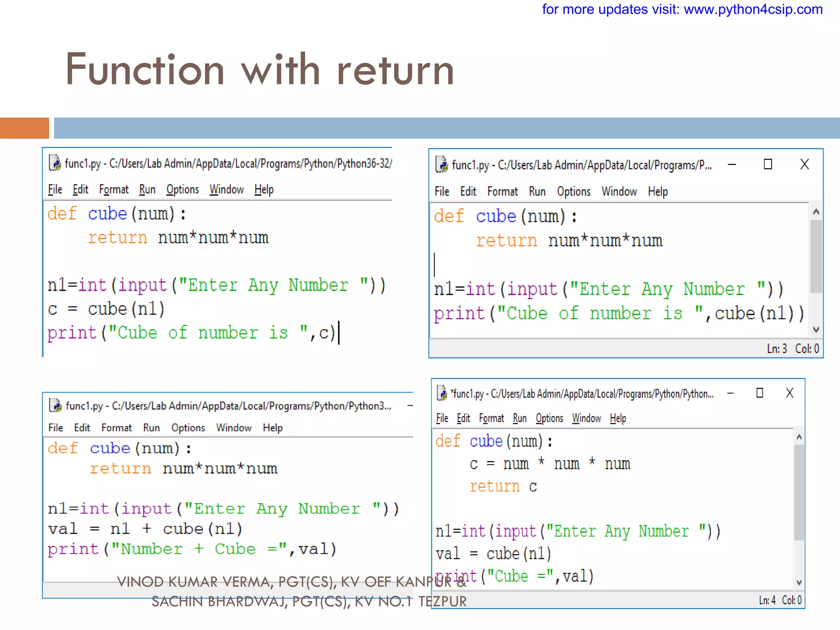Open Format menu in top-right IDLE window
This screenshot has width=840, height=630.
[502, 192]
